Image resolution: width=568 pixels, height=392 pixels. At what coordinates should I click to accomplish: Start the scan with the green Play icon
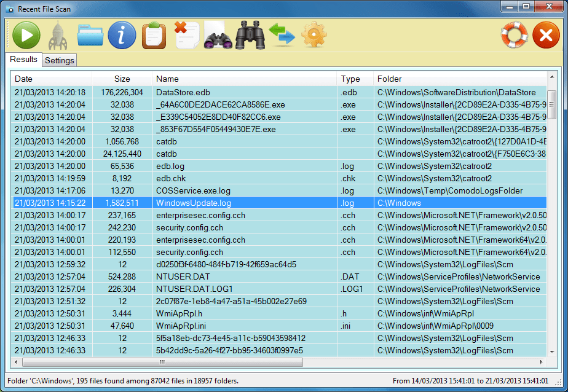(x=26, y=35)
